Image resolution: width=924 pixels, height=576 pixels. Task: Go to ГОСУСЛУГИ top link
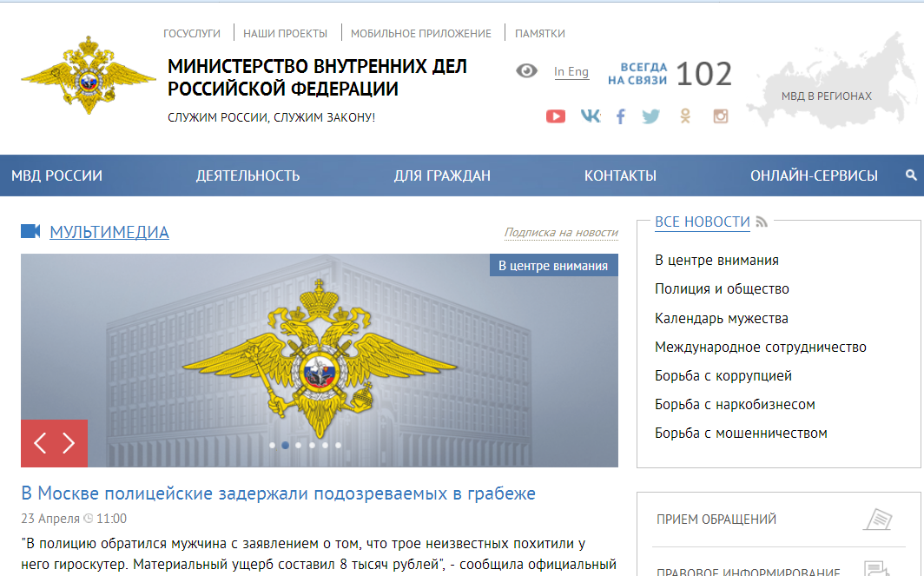pyautogui.click(x=192, y=34)
